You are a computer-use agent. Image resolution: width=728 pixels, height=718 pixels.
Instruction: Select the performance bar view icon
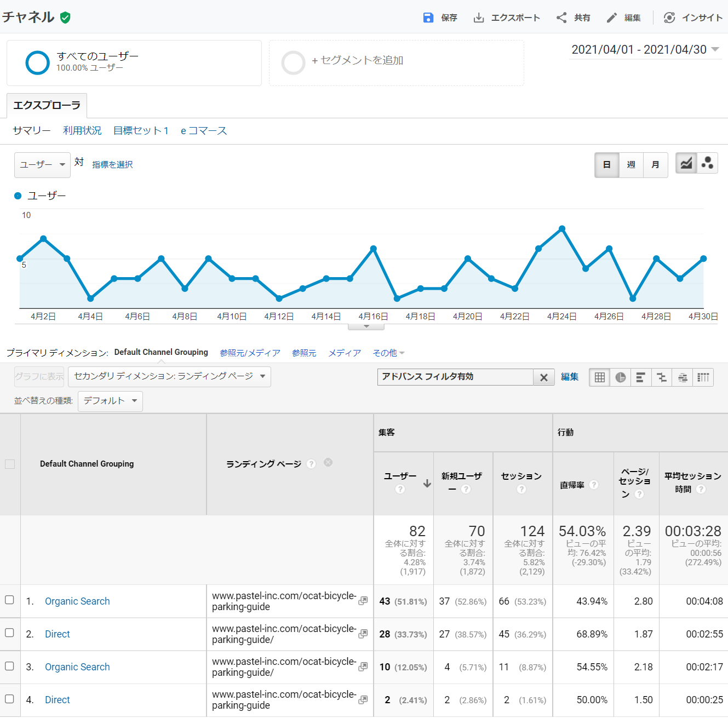coord(641,377)
